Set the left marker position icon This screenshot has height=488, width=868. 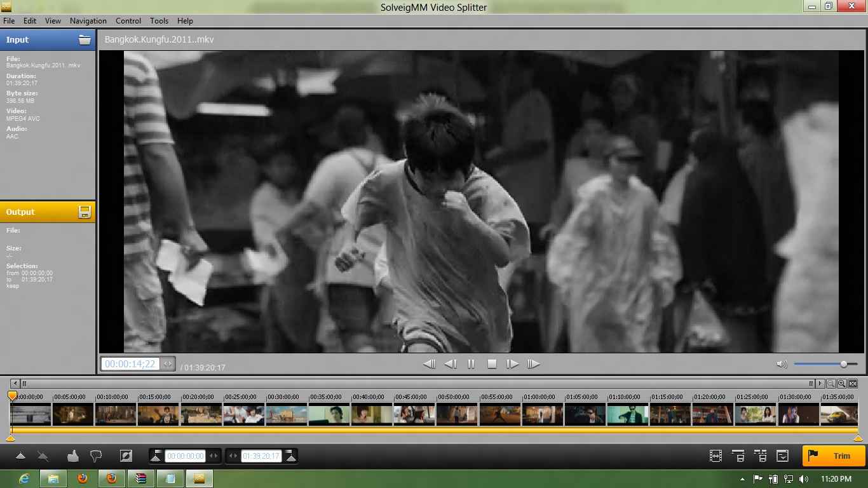pos(156,456)
